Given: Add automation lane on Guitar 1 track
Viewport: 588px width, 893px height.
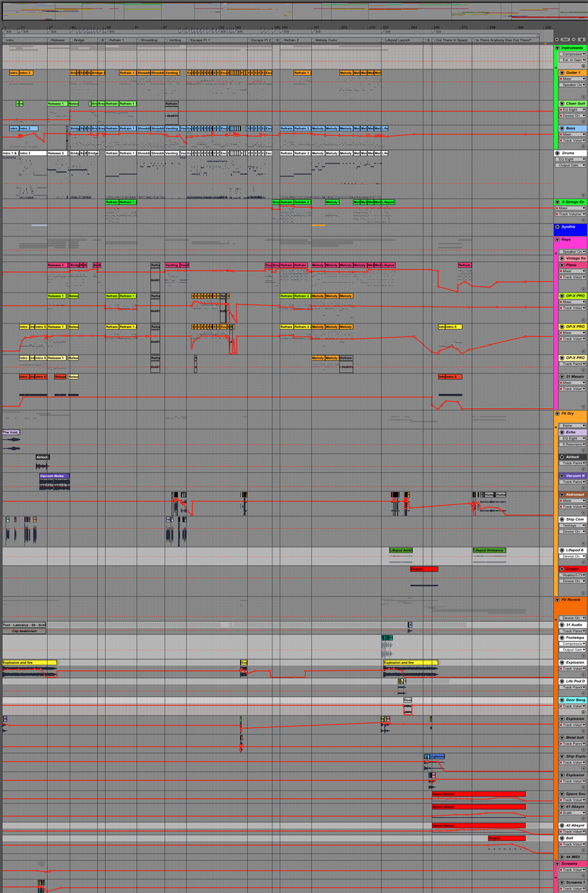Looking at the screenshot, I should click(583, 97).
